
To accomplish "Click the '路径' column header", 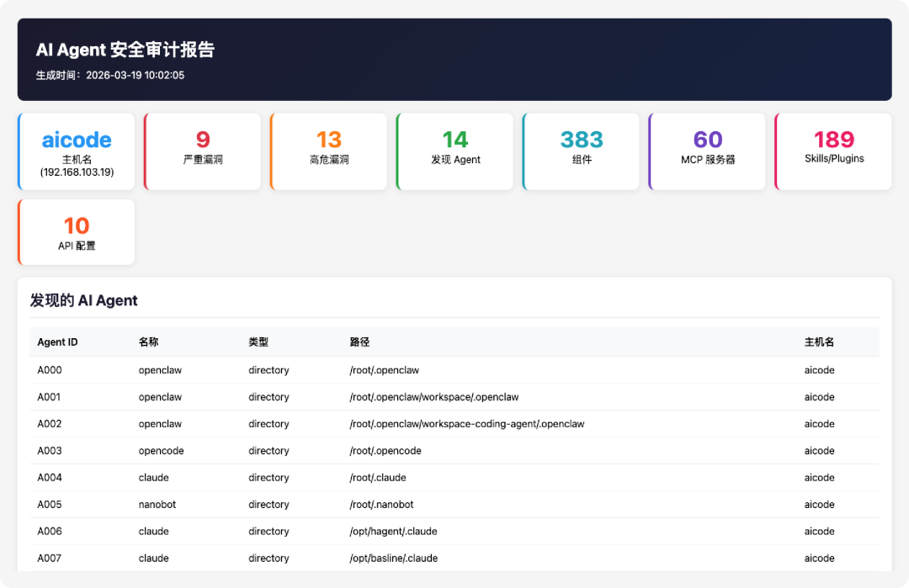I will point(359,342).
